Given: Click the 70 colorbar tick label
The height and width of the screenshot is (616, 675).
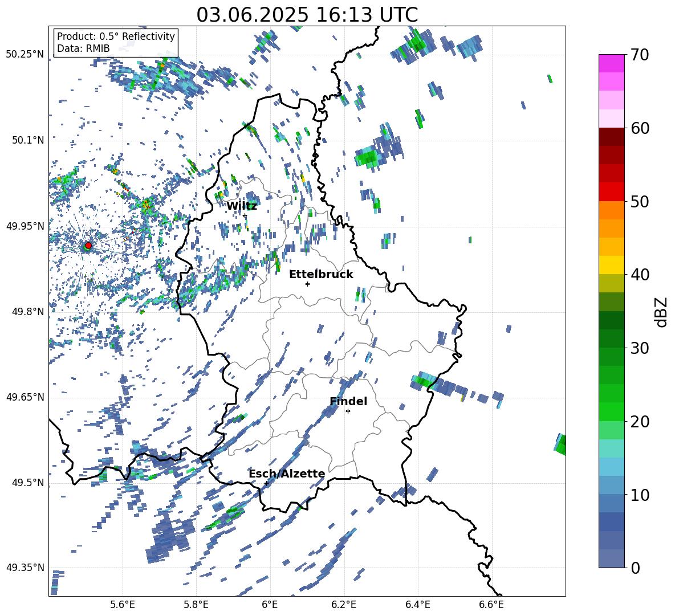Looking at the screenshot, I should point(640,55).
